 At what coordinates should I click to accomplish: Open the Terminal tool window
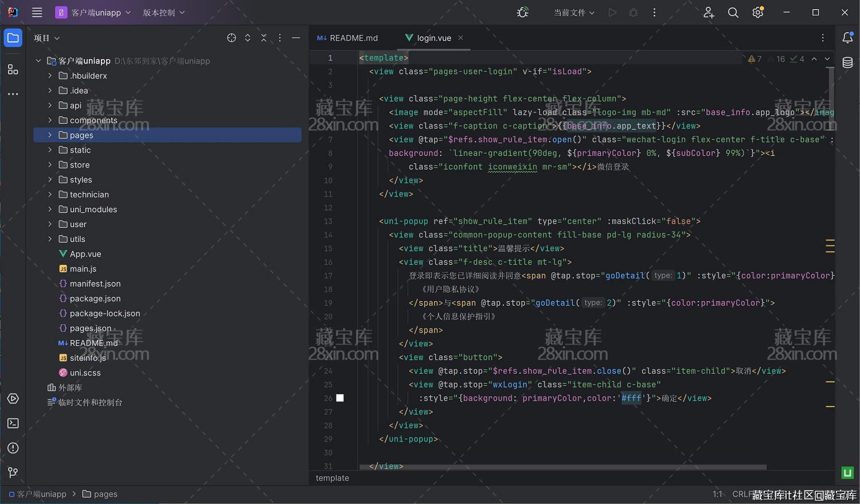pos(13,423)
